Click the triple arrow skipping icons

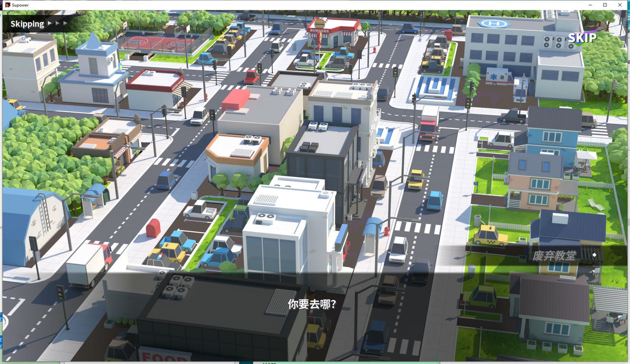tap(58, 23)
